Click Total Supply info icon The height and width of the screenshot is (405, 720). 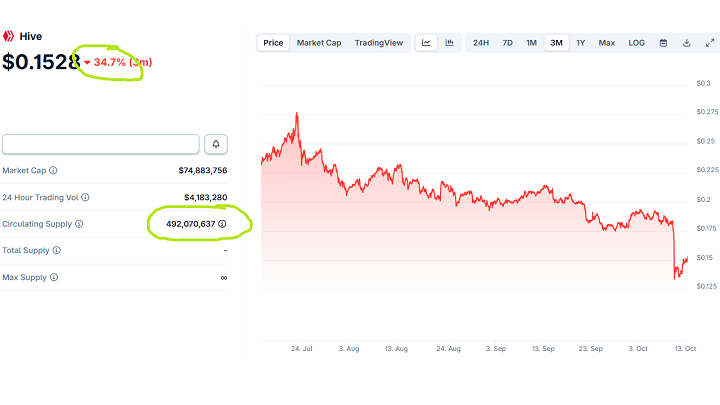[56, 250]
